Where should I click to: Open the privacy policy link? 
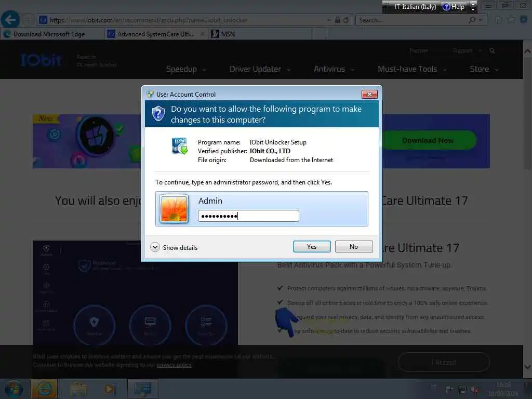coord(174,365)
